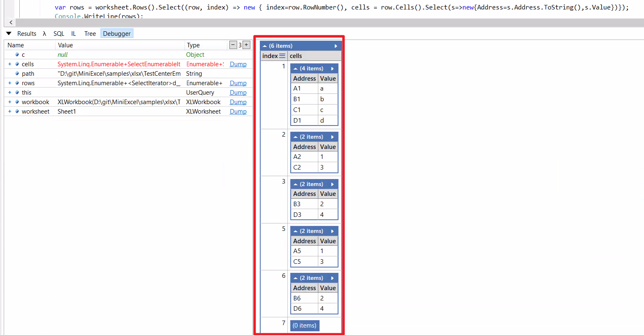Click the pin icon next to worksheet
Viewport: 644px width, 335px height.
click(x=16, y=111)
